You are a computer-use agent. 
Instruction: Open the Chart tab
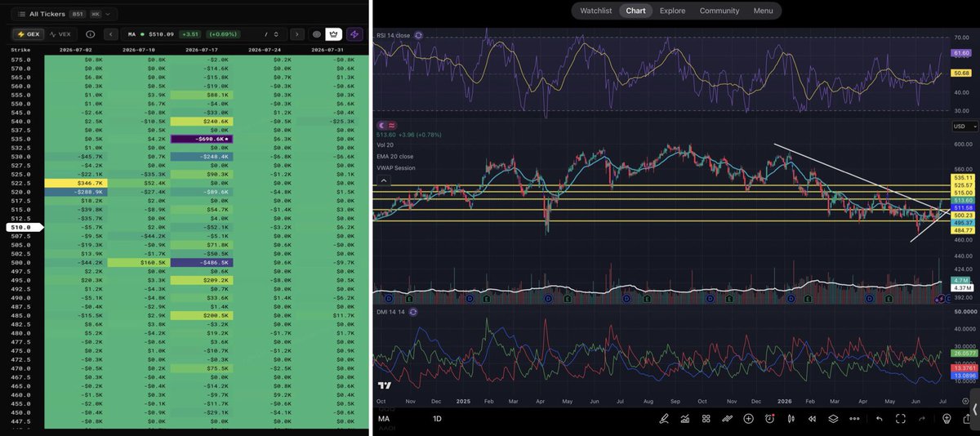tap(636, 11)
